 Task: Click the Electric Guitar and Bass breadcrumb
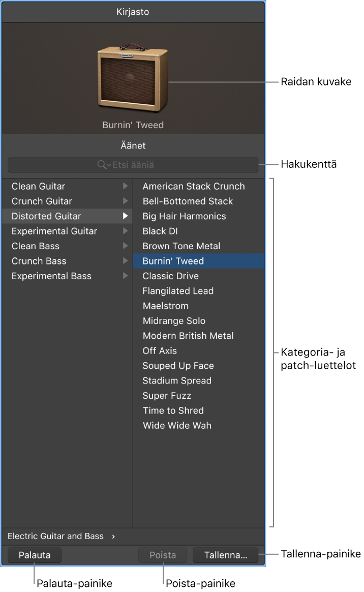point(55,536)
